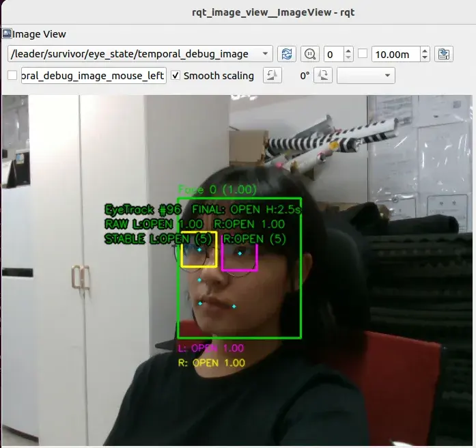The height and width of the screenshot is (448, 476).
Task: Enable the mouse_left topic publishing checkbox
Action: [12, 75]
